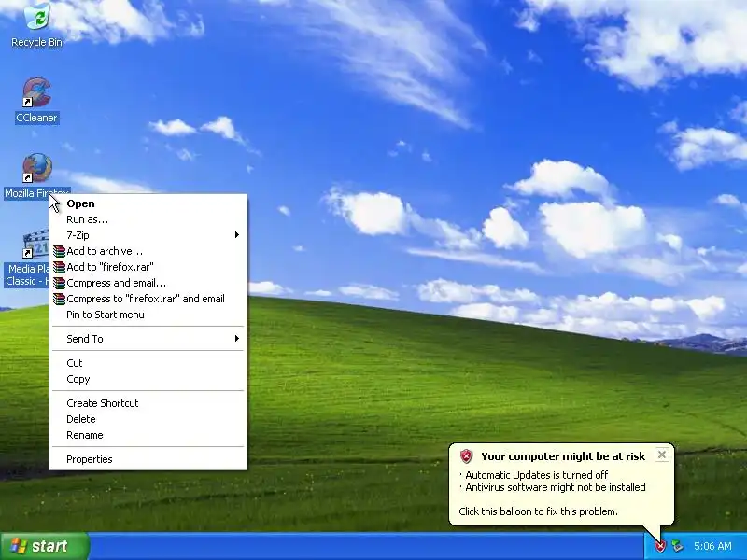Click the 5:06 AM taskbar clock

pyautogui.click(x=712, y=546)
